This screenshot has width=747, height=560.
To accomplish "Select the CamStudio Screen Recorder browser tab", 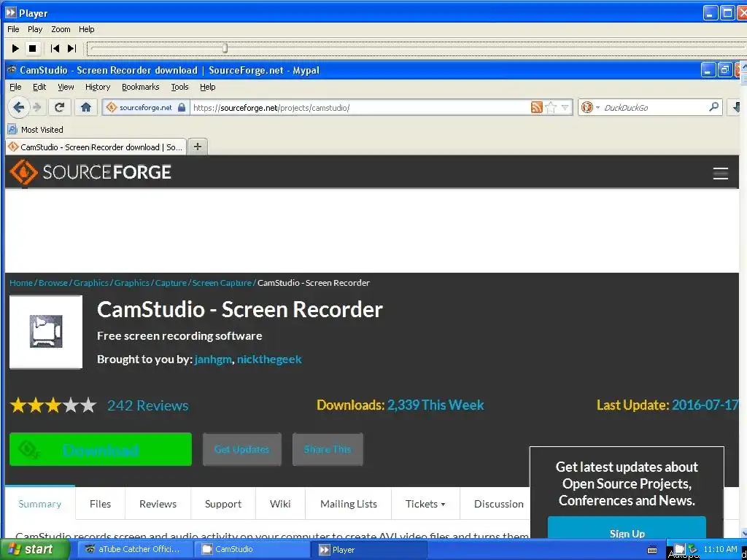I will [96, 147].
